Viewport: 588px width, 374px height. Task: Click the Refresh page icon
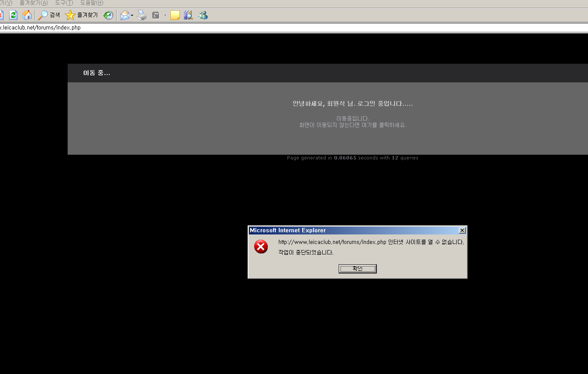[x=13, y=15]
